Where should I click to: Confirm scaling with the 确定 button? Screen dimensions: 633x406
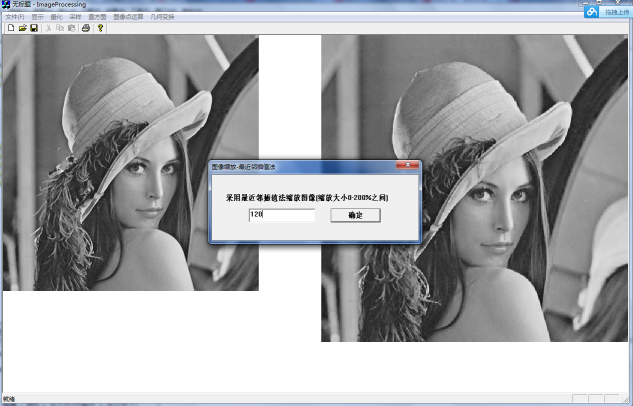tap(355, 215)
